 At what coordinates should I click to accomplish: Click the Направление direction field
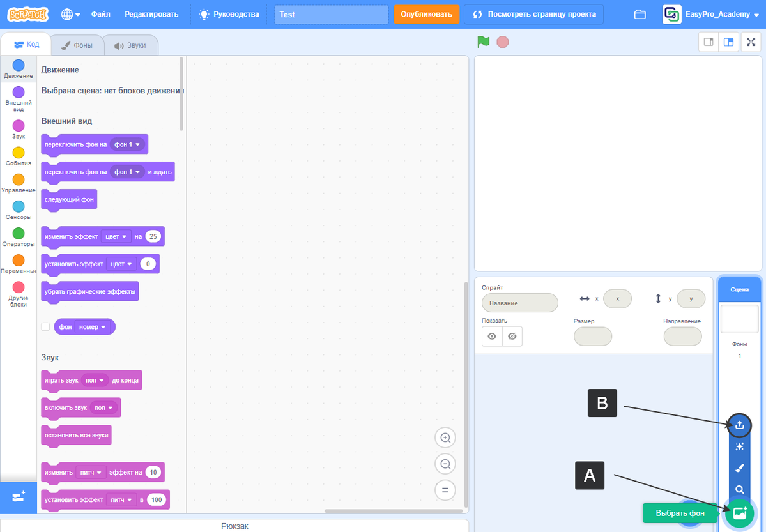(x=682, y=337)
